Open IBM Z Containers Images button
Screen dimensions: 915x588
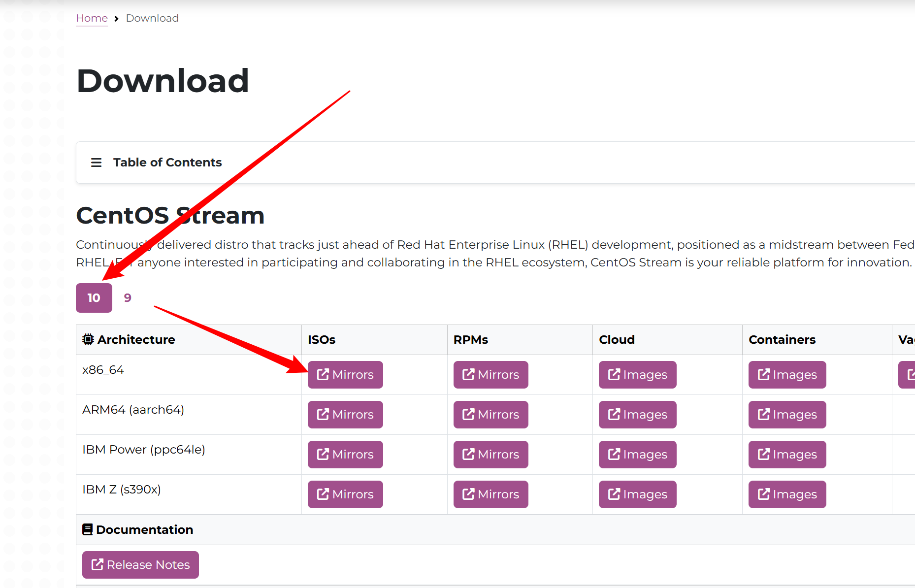tap(787, 494)
